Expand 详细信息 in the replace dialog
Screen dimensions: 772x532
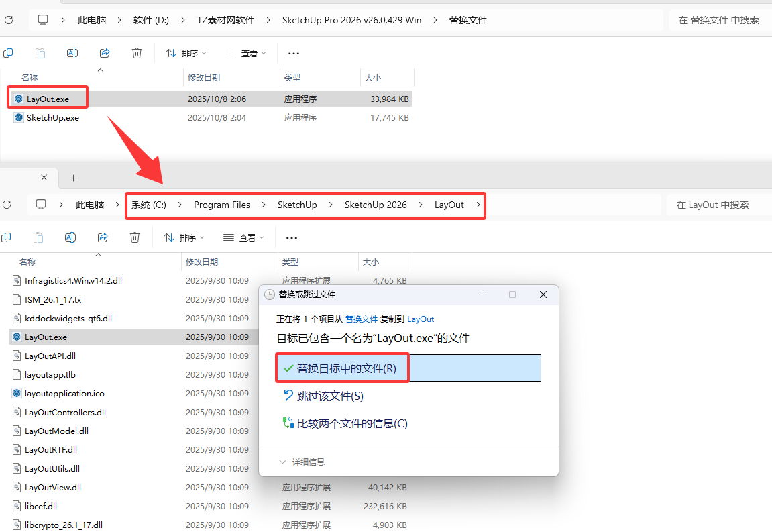(309, 462)
